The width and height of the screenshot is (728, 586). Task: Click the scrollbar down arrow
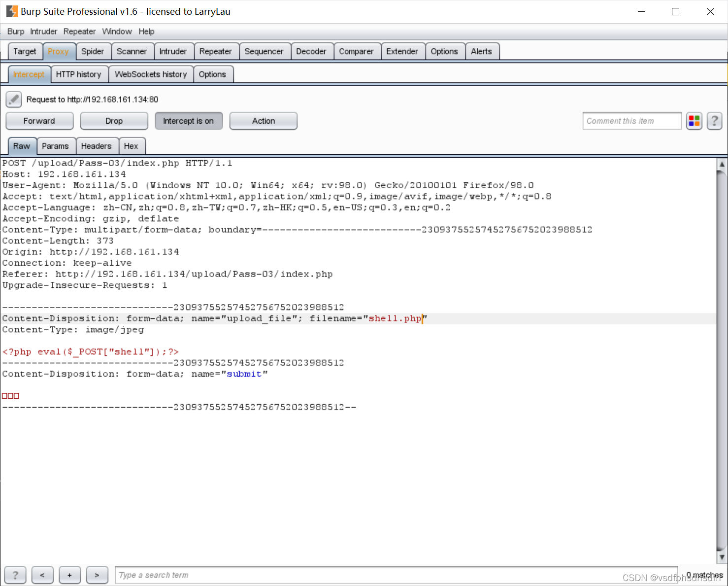722,557
